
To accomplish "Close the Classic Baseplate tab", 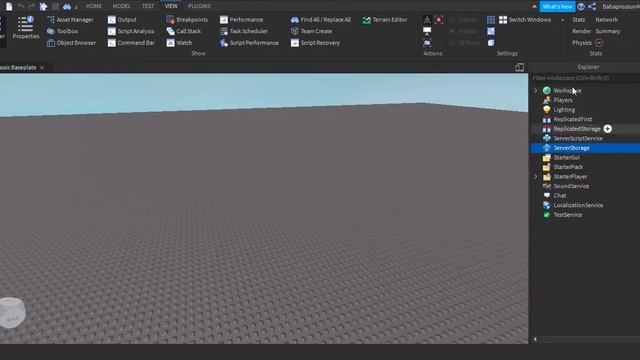I will click(x=42, y=67).
